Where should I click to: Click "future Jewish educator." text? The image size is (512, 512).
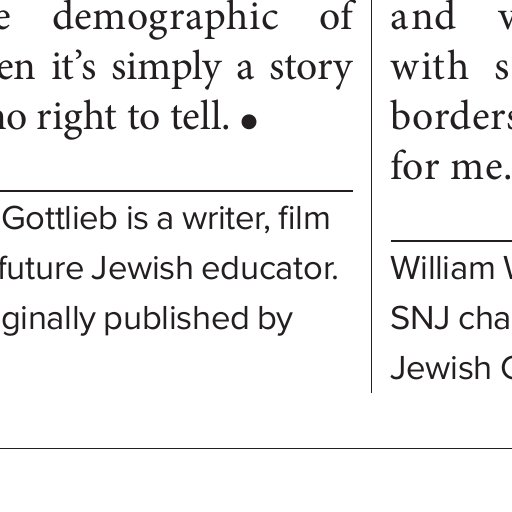pos(168,269)
